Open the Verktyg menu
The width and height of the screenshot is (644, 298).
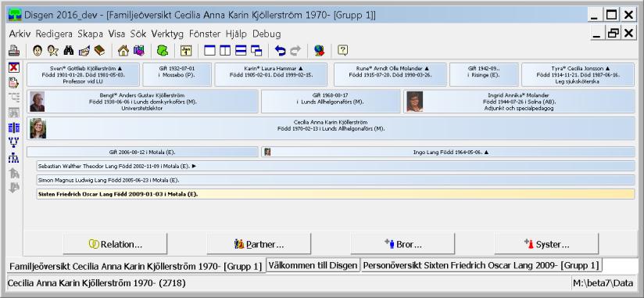(x=167, y=34)
